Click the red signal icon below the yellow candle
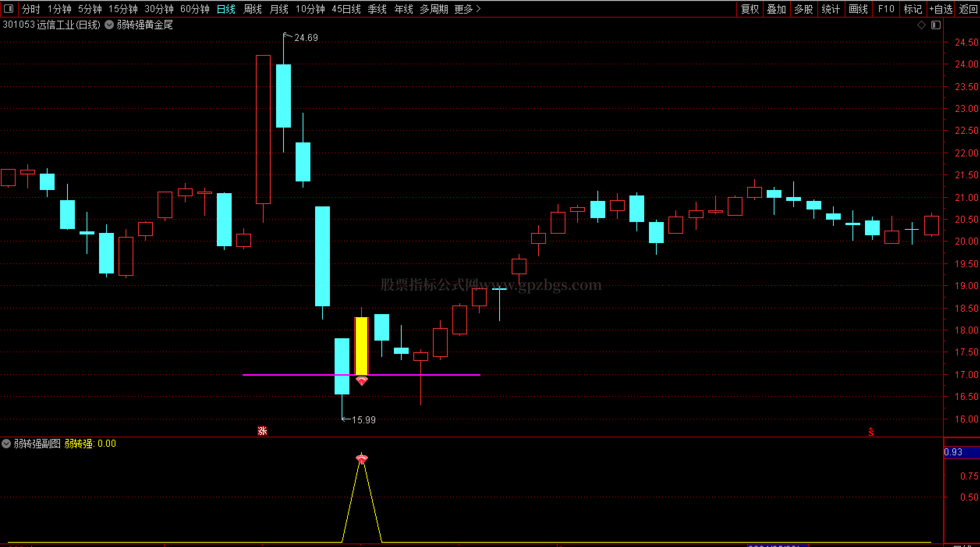 362,381
